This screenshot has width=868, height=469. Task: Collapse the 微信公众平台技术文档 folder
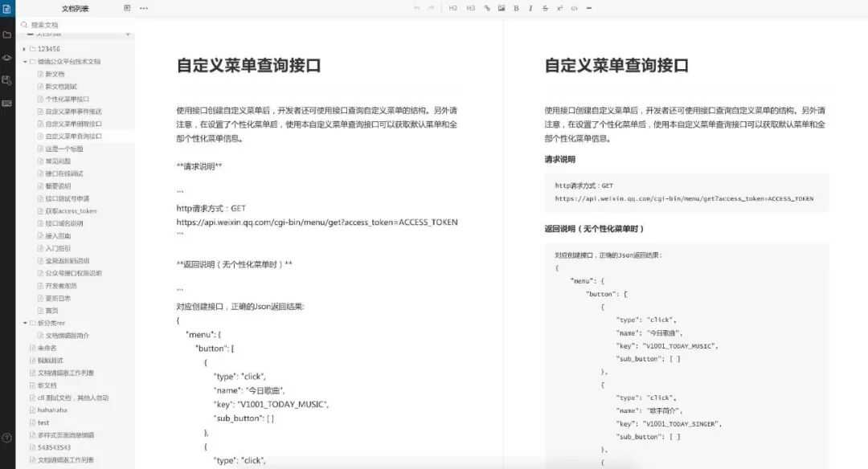(24, 61)
